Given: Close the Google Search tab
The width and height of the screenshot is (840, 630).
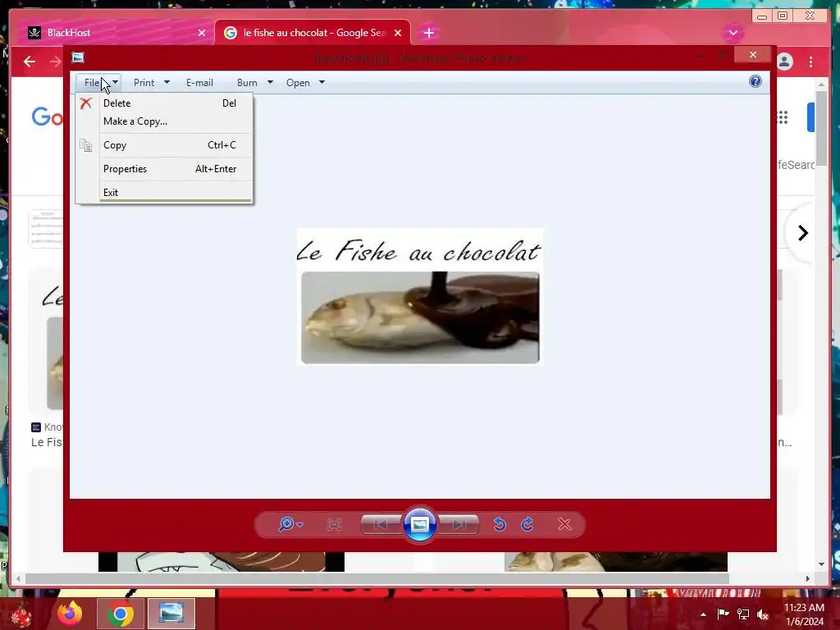Looking at the screenshot, I should tap(398, 33).
